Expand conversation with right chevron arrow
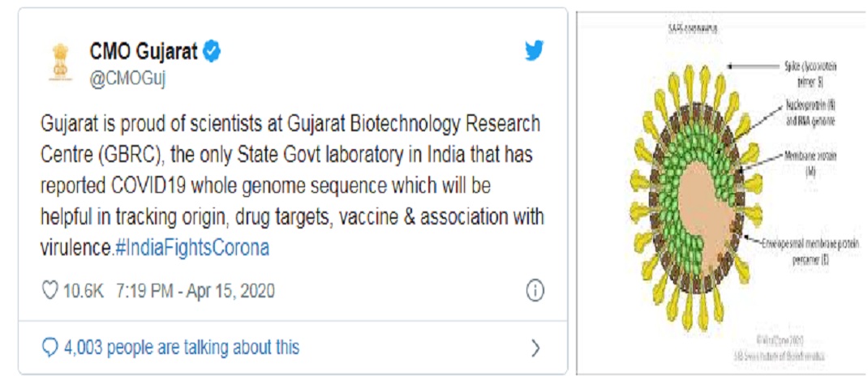Screen dimensions: 868x389 point(535,348)
